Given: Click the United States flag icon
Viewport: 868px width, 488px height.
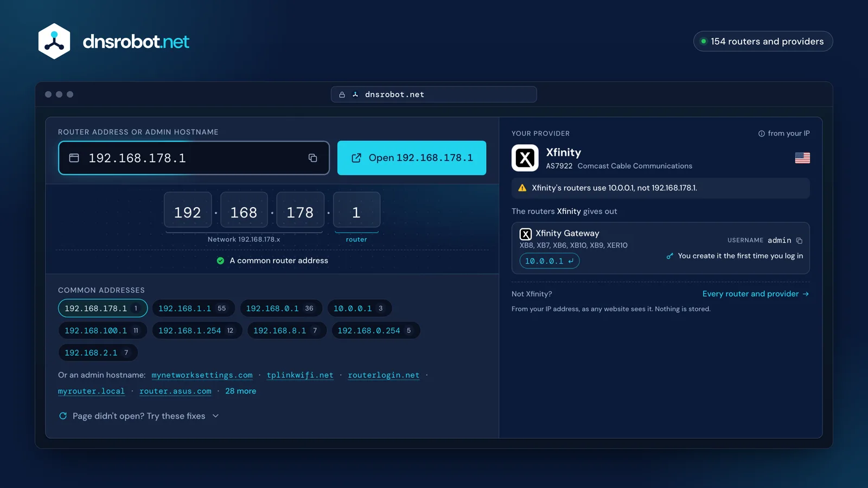Looking at the screenshot, I should tap(802, 158).
